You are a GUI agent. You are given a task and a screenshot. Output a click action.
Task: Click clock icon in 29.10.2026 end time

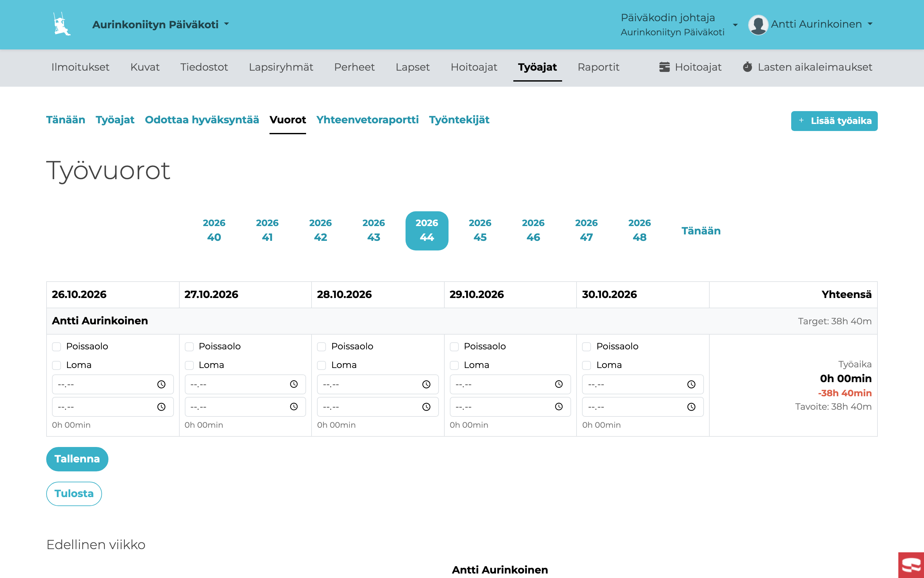559,407
